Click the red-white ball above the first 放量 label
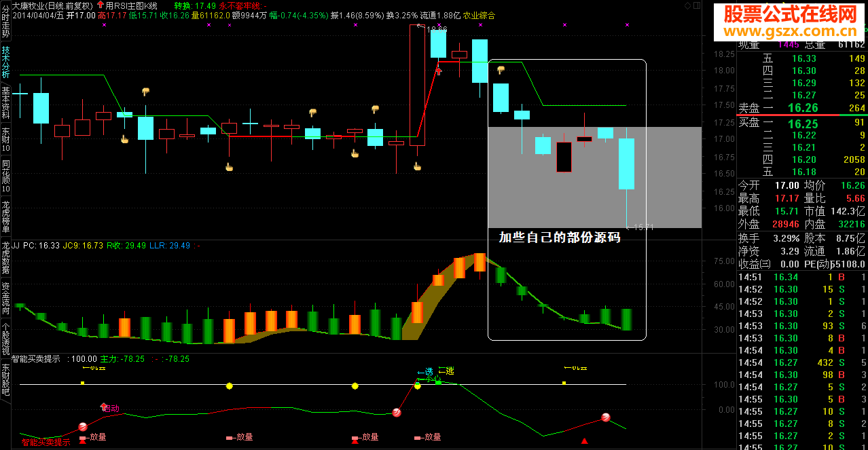 [x=83, y=426]
